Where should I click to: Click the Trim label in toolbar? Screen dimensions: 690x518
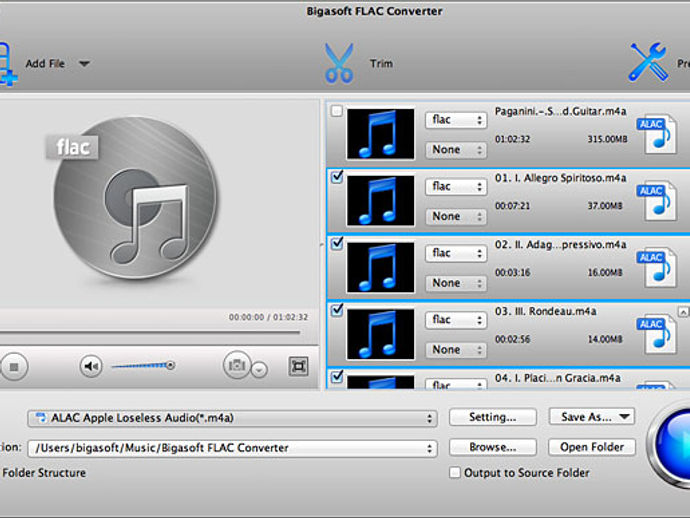click(x=381, y=63)
